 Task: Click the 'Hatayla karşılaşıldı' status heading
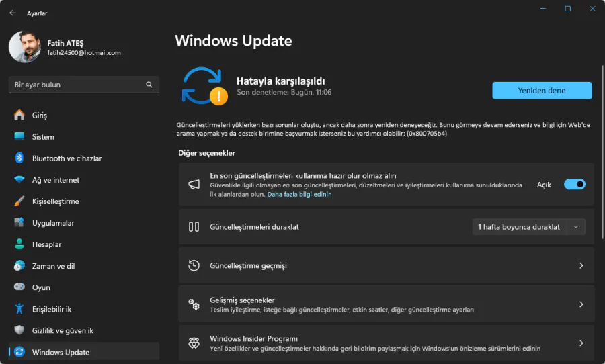(280, 81)
